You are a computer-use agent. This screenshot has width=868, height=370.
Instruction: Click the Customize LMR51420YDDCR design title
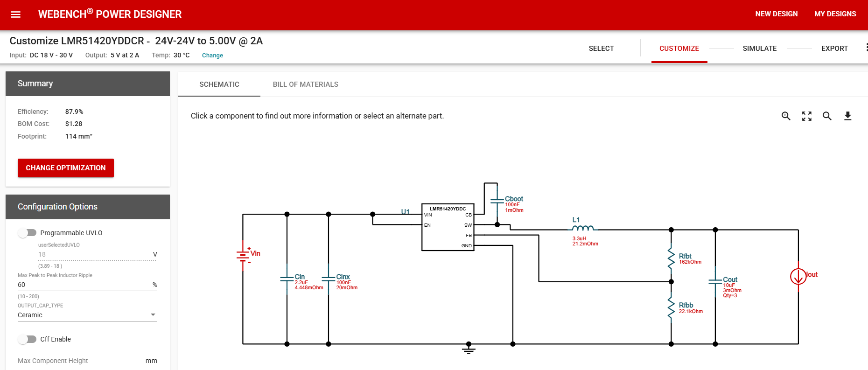click(x=136, y=41)
